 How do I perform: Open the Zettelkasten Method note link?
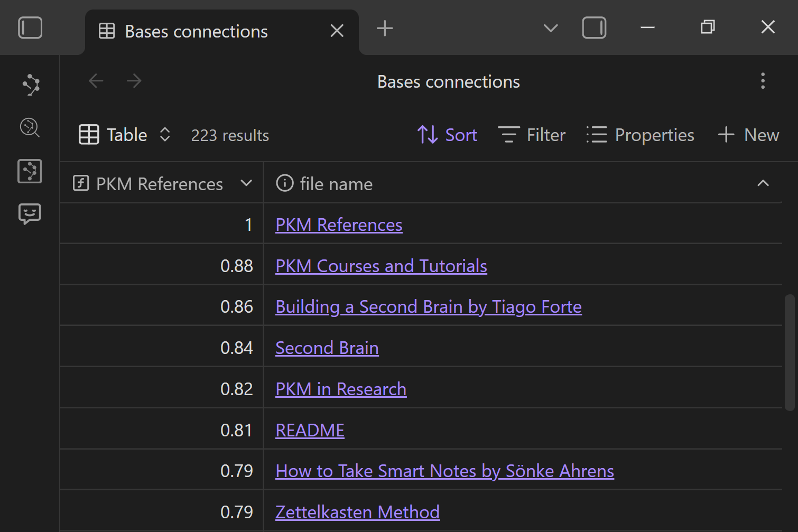tap(357, 512)
